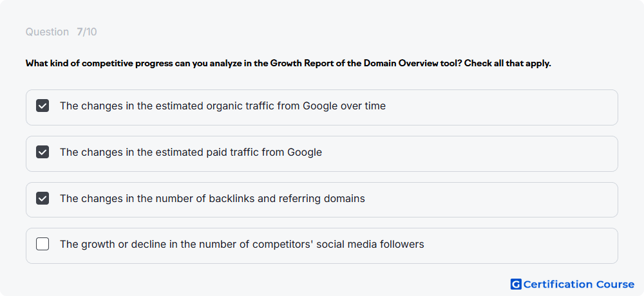The height and width of the screenshot is (296, 644).
Task: Uncheck the backlinks and referring domains checkbox
Action: coord(43,199)
